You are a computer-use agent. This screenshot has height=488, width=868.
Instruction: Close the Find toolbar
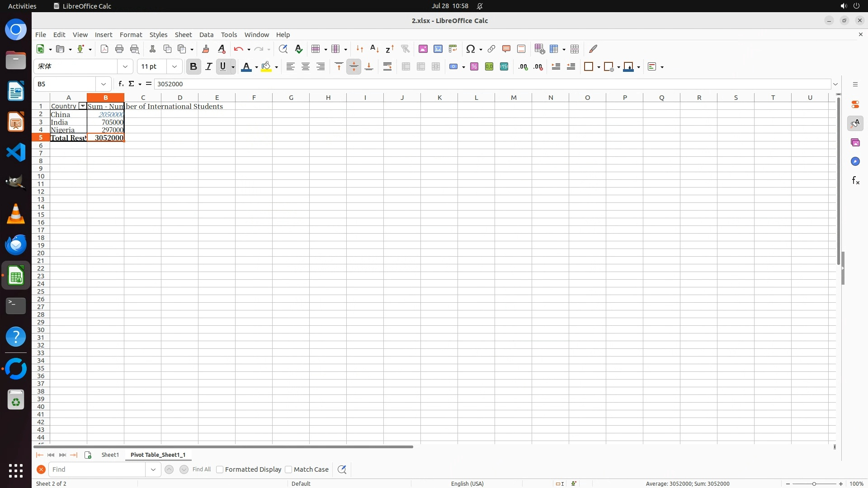tap(41, 469)
